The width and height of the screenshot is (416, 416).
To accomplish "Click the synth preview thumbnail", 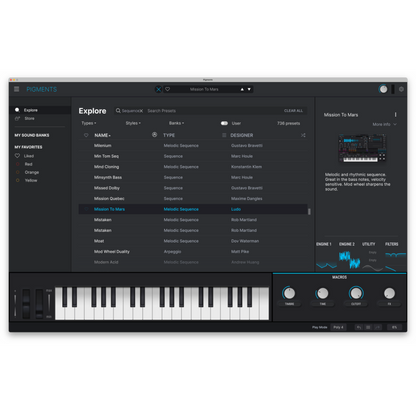I will (362, 148).
